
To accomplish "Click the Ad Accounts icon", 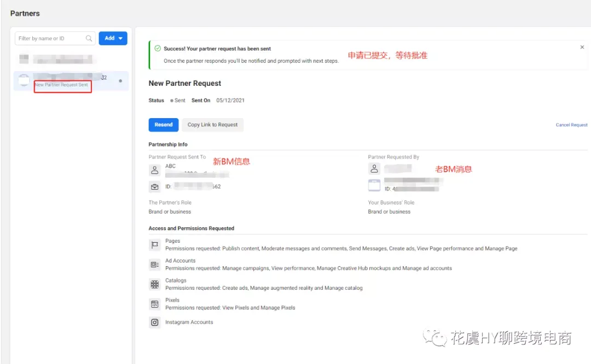I will (154, 265).
